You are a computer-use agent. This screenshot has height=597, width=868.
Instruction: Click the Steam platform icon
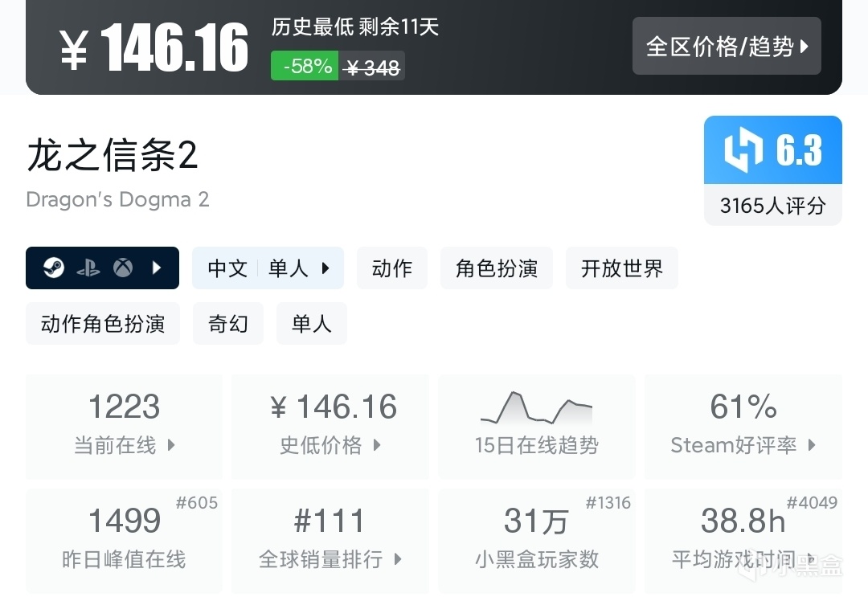point(54,268)
